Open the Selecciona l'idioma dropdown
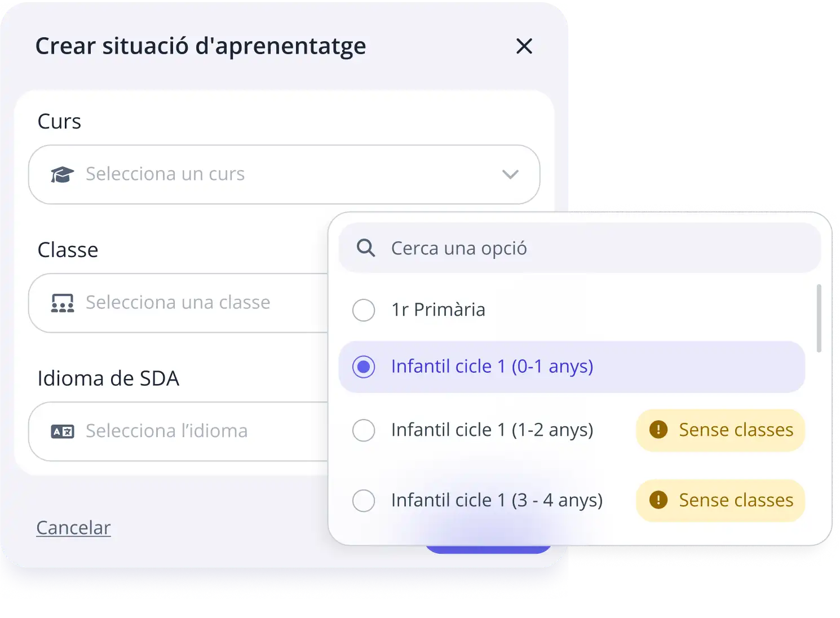The image size is (840, 618). point(166,431)
